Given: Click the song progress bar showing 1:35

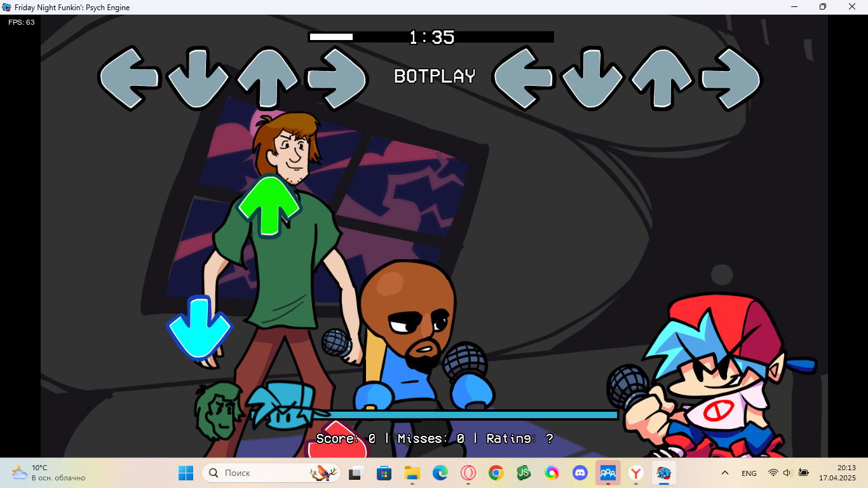Looking at the screenshot, I should [x=432, y=37].
